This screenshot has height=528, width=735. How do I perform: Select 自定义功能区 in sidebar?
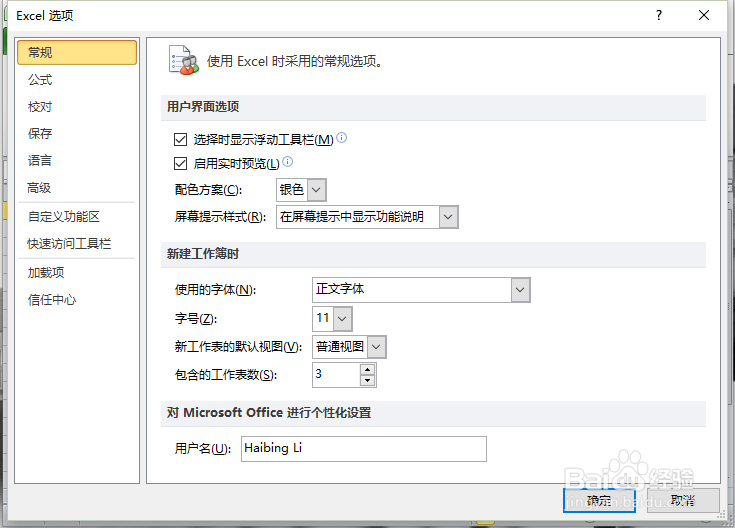(x=64, y=217)
